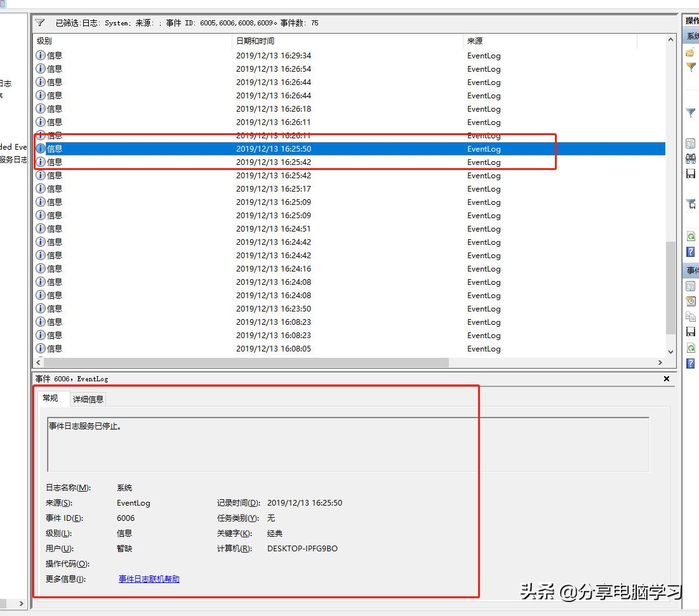Select the 常规 tab
This screenshot has width=699, height=616.
[x=53, y=399]
